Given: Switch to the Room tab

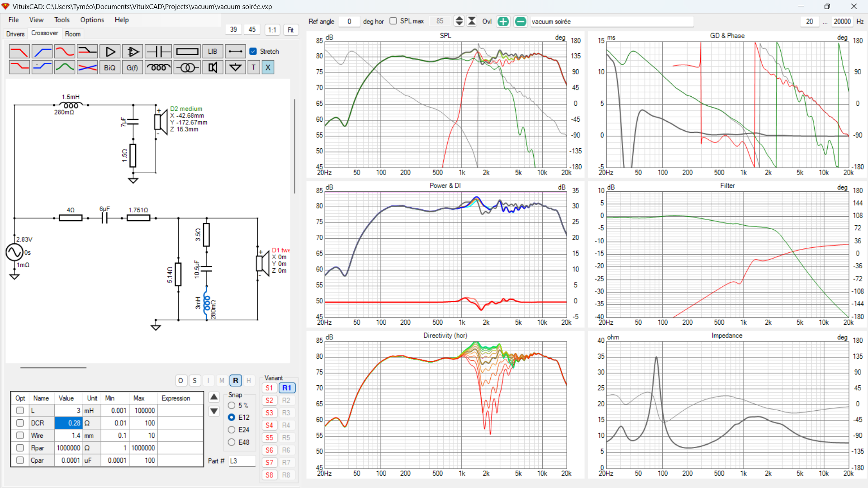Looking at the screenshot, I should click(x=73, y=34).
